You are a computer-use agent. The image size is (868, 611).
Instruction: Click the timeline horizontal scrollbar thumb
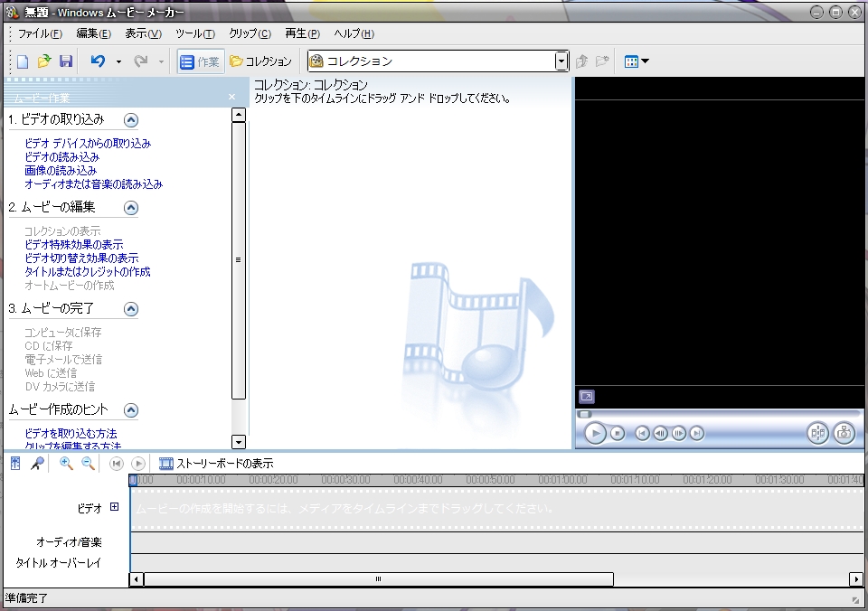(x=378, y=579)
